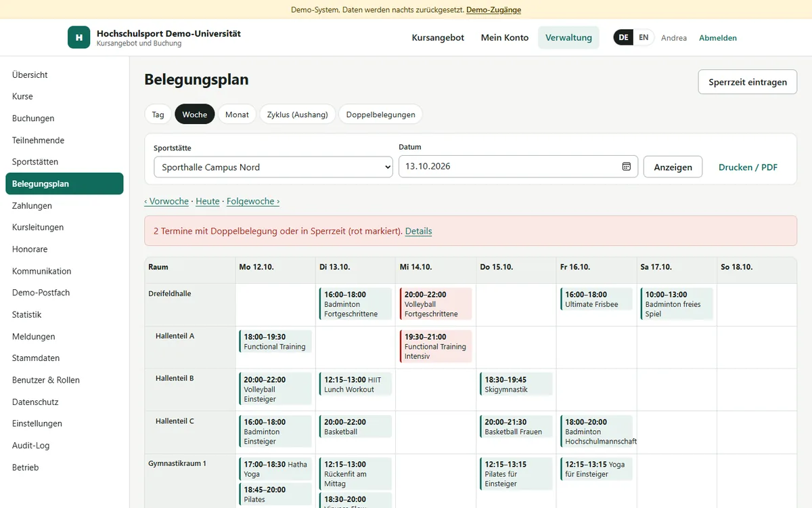This screenshot has height=508, width=812.
Task: Open Einstellungen in sidebar
Action: pos(64,423)
